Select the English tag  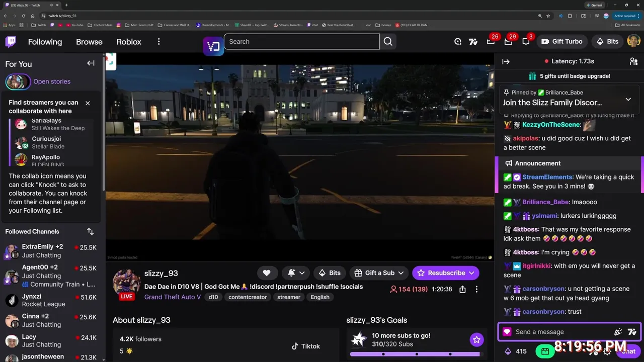pos(320,297)
